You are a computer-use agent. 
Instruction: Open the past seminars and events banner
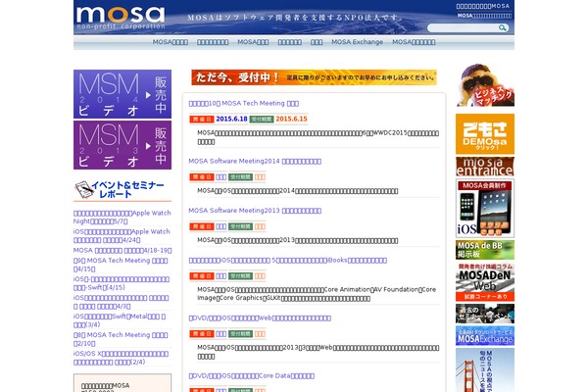coord(485,314)
